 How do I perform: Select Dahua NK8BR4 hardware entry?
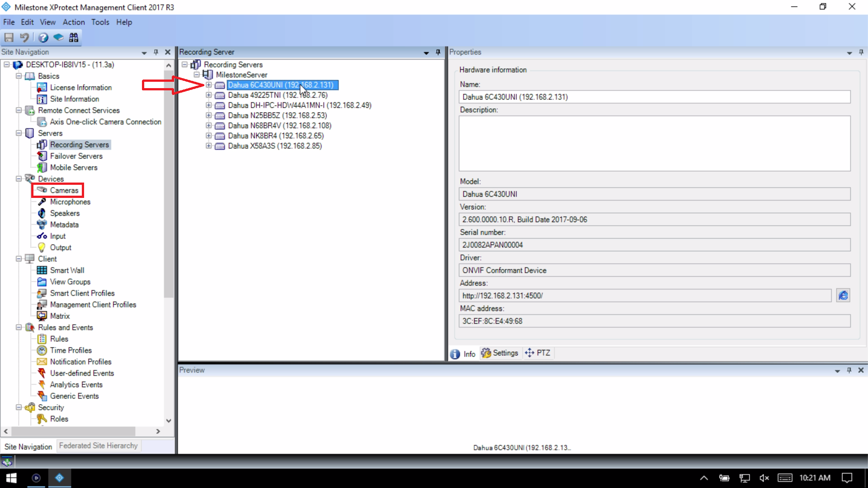click(275, 136)
